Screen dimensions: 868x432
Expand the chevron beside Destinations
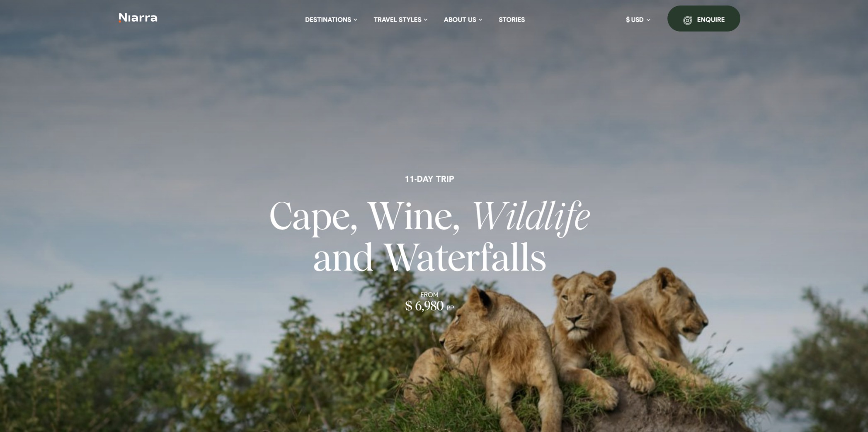tap(355, 20)
